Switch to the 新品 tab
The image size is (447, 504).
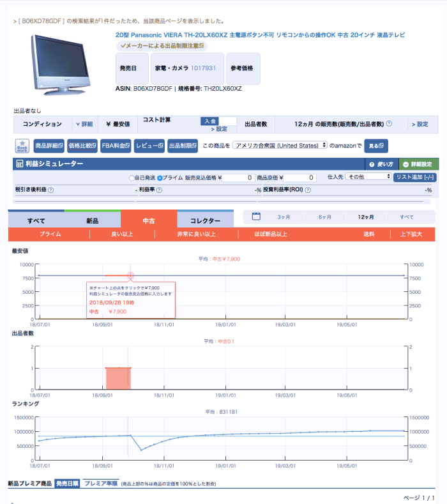[x=92, y=220]
